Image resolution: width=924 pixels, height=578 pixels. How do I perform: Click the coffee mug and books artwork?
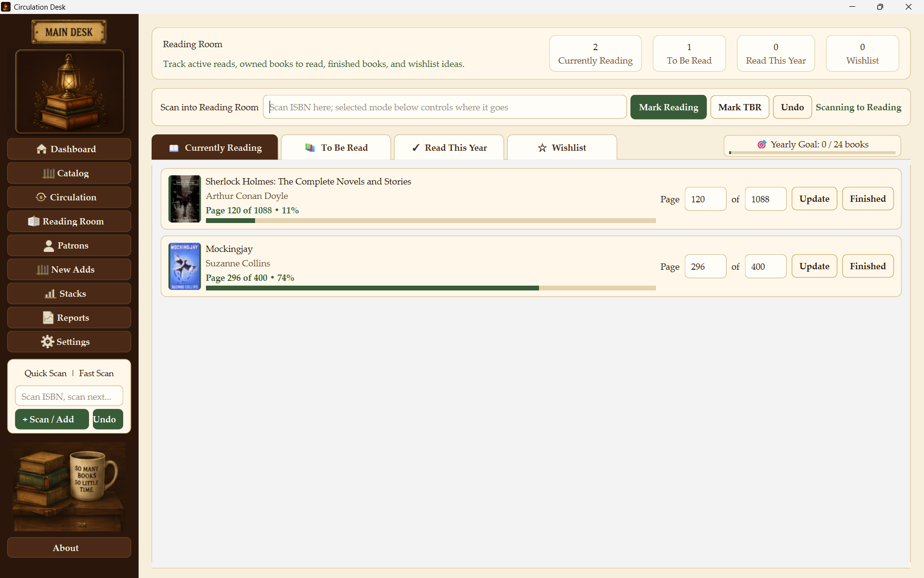[69, 486]
